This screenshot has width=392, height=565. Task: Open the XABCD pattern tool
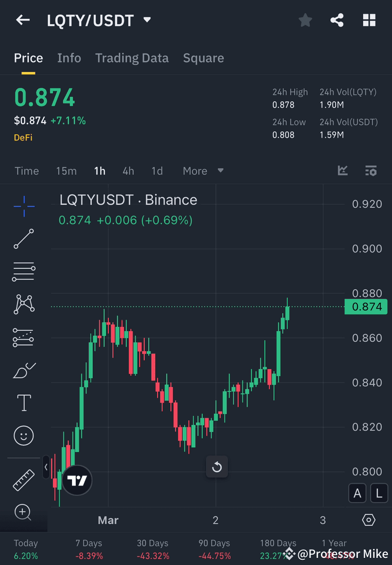click(x=24, y=304)
